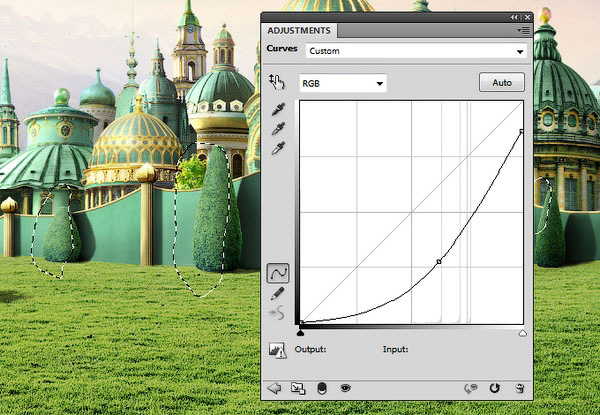Choose edit points to modify curve tool
Image resolution: width=600 pixels, height=415 pixels.
(x=278, y=273)
